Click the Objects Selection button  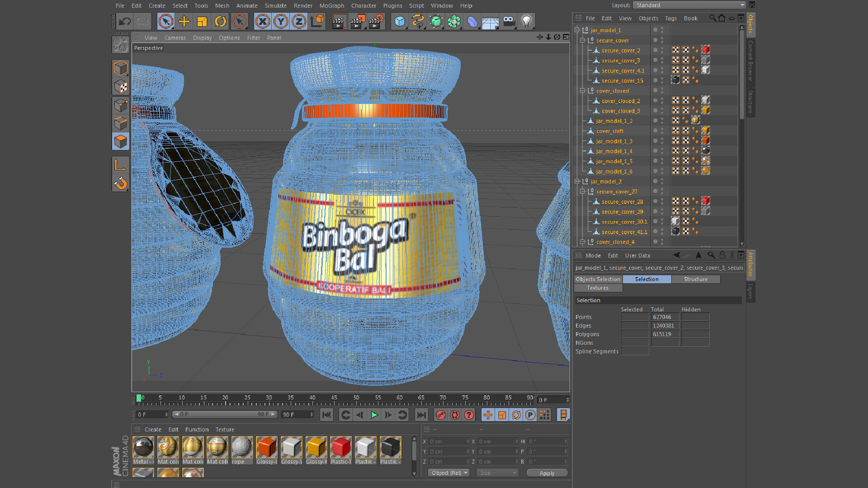[x=598, y=279]
